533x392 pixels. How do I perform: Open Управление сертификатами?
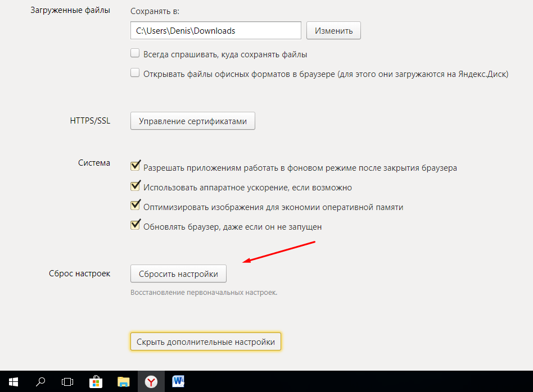point(193,121)
